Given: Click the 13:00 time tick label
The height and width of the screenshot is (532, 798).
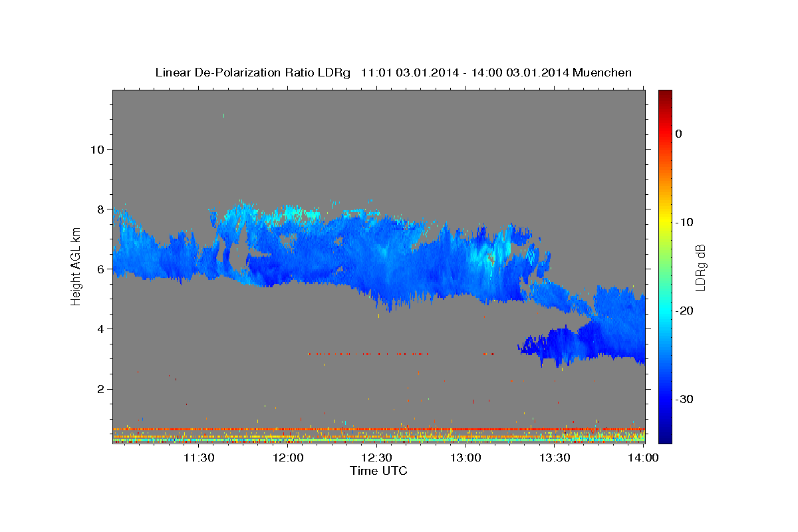Looking at the screenshot, I should (465, 458).
